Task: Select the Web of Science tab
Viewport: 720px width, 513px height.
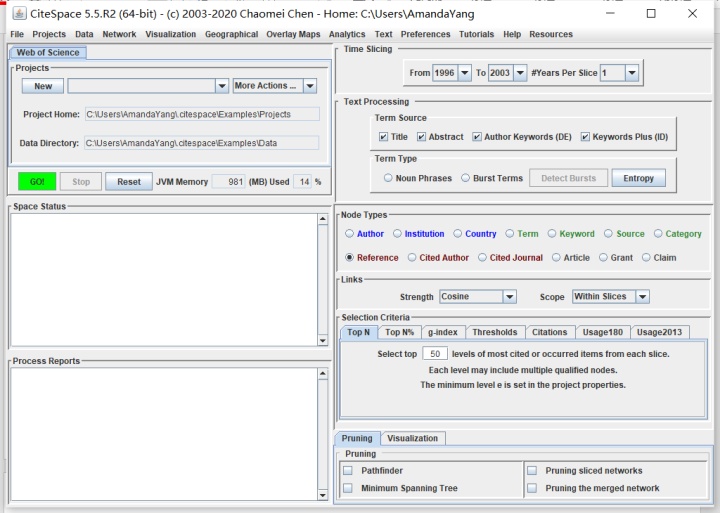Action: click(48, 52)
